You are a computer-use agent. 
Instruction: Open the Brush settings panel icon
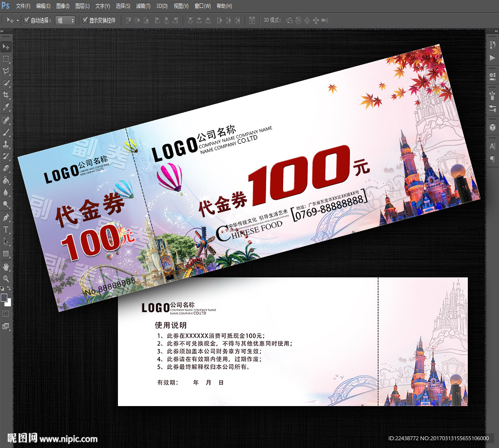(x=492, y=95)
